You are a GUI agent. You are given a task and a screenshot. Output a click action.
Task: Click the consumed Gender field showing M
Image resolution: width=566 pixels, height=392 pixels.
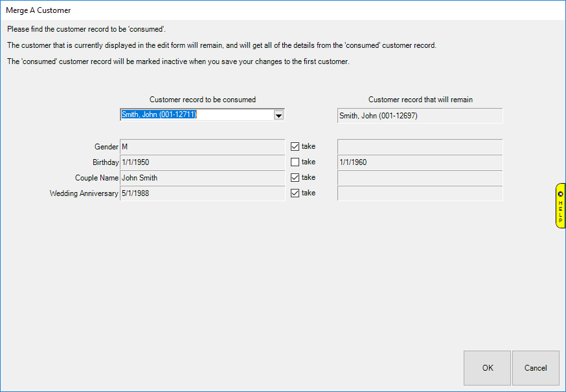(202, 147)
